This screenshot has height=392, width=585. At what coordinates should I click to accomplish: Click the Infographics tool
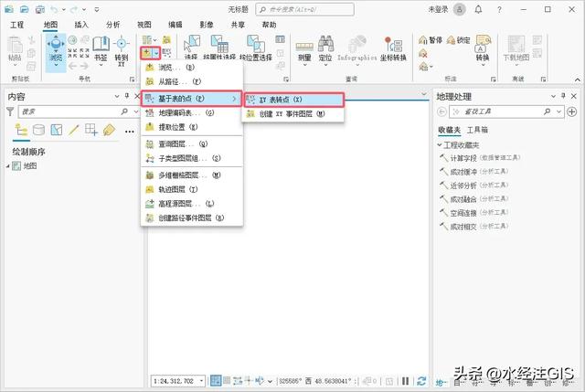coord(357,50)
